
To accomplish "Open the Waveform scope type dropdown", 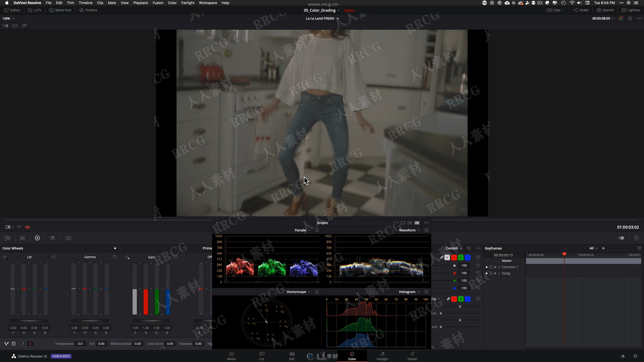I will coord(409,230).
